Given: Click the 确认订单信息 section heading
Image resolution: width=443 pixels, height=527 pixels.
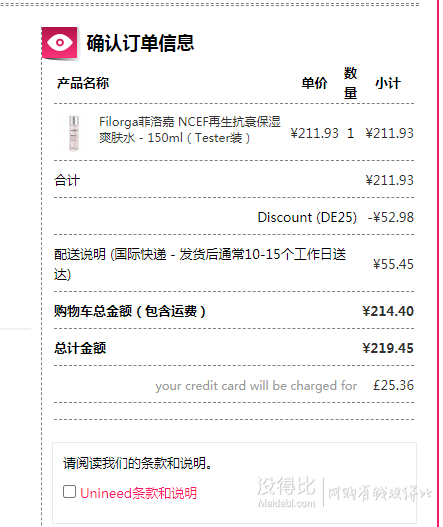Looking at the screenshot, I should 140,43.
